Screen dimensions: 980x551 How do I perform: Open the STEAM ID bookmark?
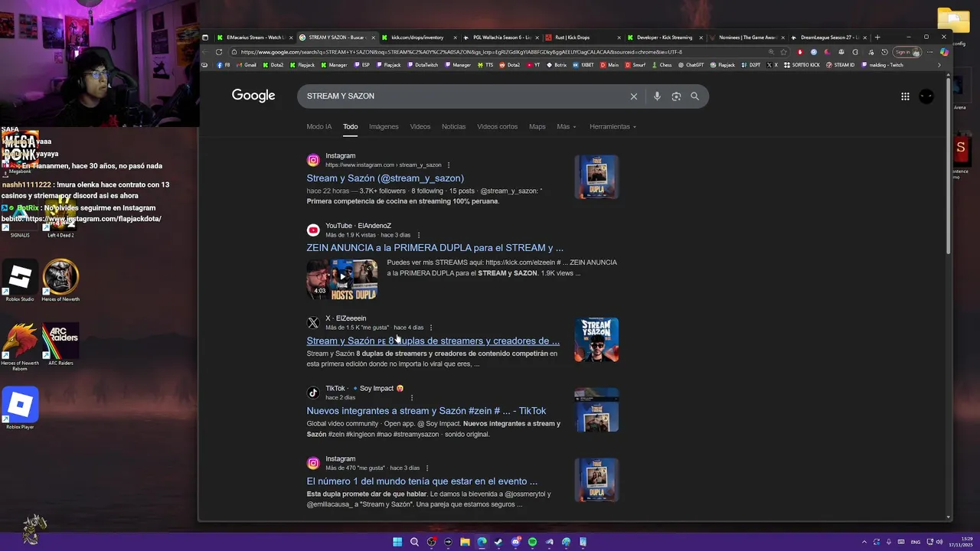point(841,65)
